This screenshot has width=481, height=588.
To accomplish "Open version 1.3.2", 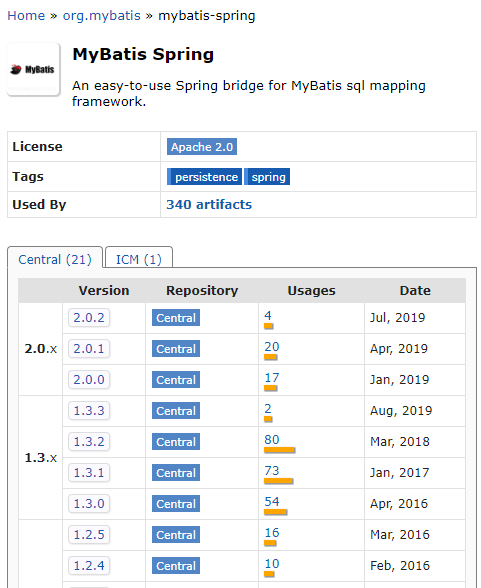I will point(89,442).
